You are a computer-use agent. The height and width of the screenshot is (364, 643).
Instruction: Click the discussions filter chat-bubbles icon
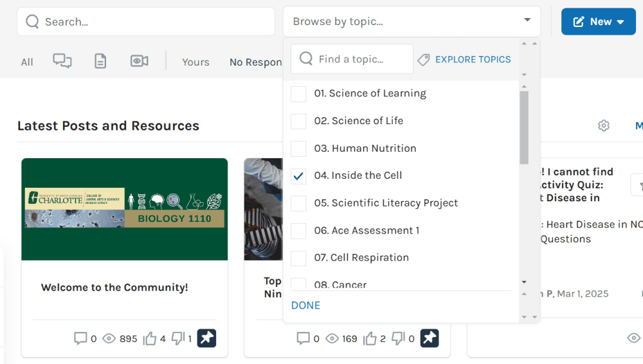[x=62, y=61]
